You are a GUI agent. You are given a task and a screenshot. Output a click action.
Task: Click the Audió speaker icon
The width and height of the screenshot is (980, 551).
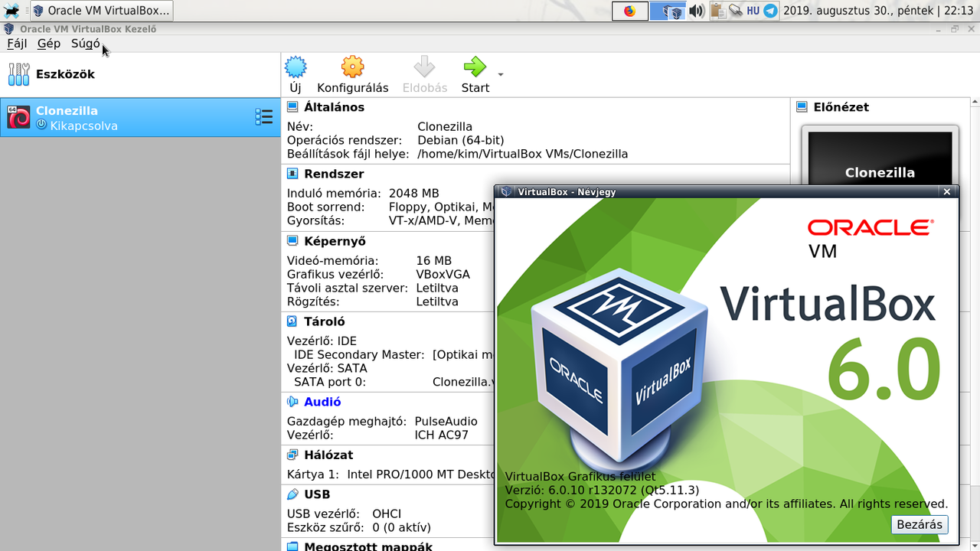[292, 402]
